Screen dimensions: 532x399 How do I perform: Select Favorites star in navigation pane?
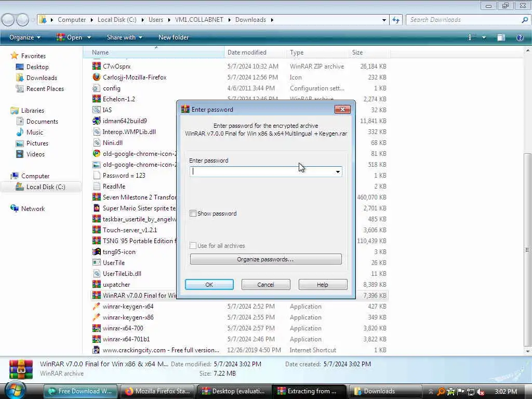14,56
